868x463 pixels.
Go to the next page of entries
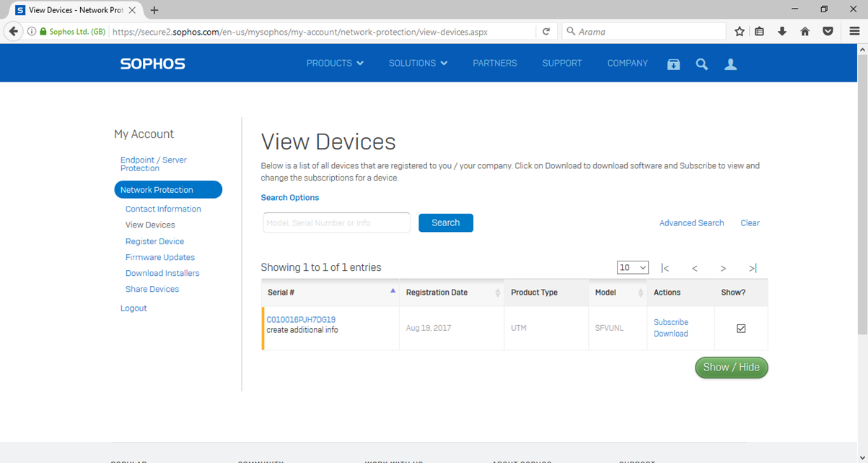pyautogui.click(x=723, y=268)
